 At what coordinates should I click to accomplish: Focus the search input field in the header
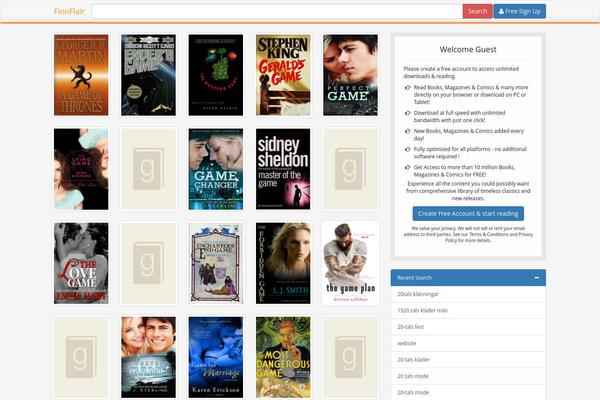point(277,11)
